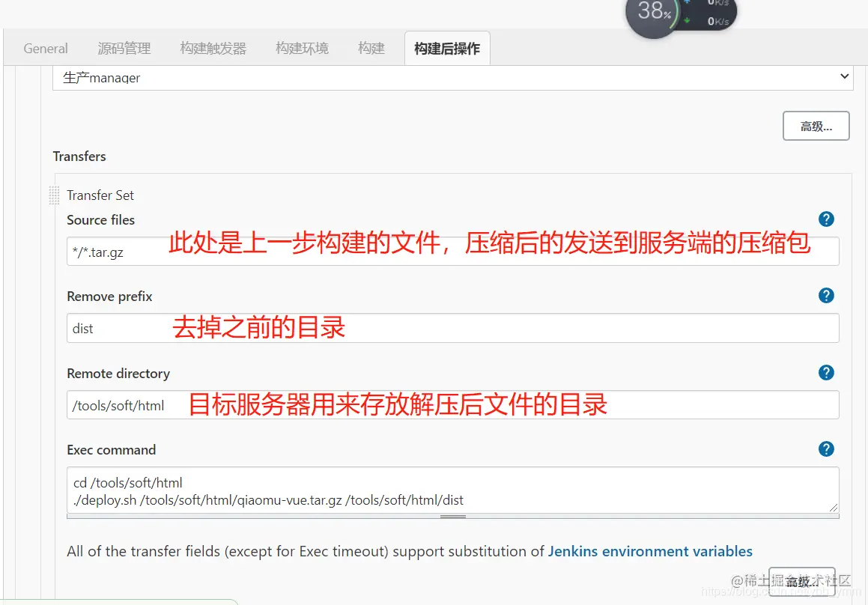
Task: Click the Remote directory label
Action: 118,374
